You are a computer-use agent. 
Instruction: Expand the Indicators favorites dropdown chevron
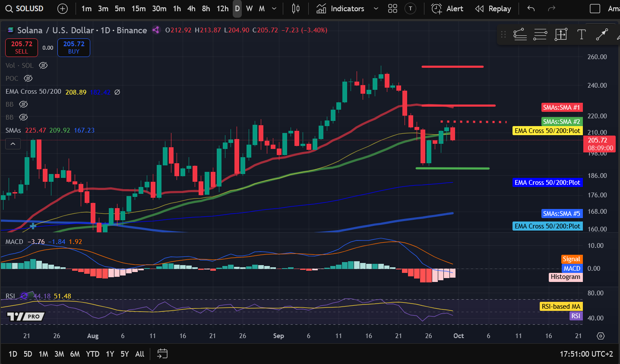click(x=376, y=9)
